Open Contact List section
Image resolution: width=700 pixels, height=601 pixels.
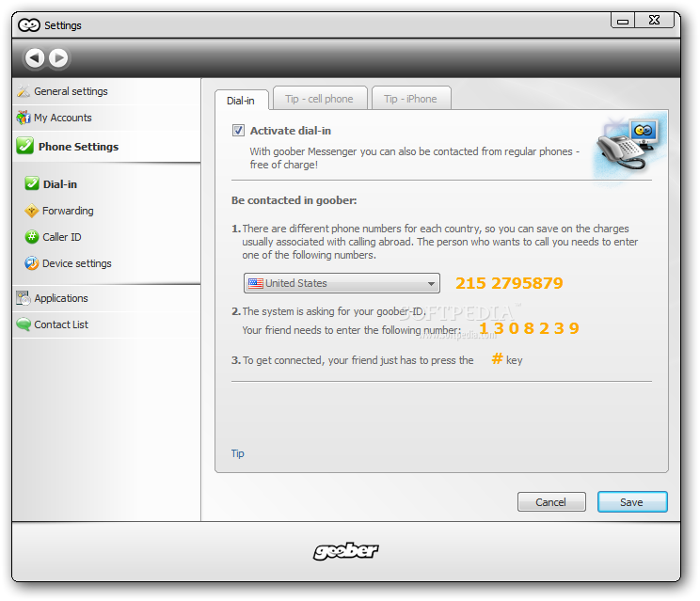[106, 324]
